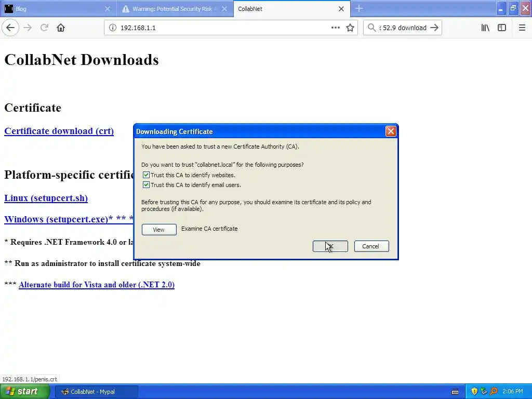The image size is (532, 399).
Task: Close the Blog tab
Action: click(x=108, y=9)
